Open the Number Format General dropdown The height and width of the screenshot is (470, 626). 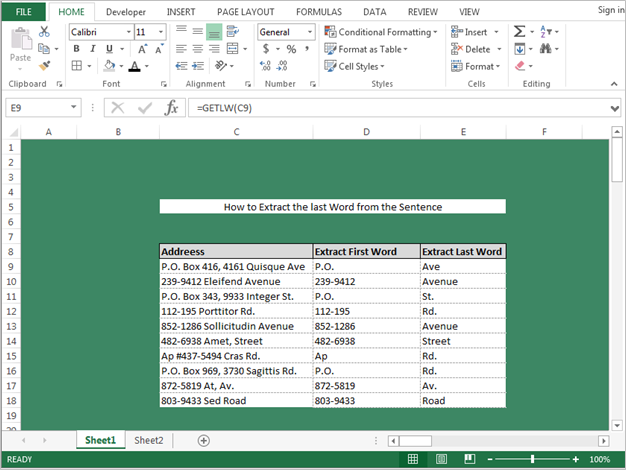(x=310, y=32)
